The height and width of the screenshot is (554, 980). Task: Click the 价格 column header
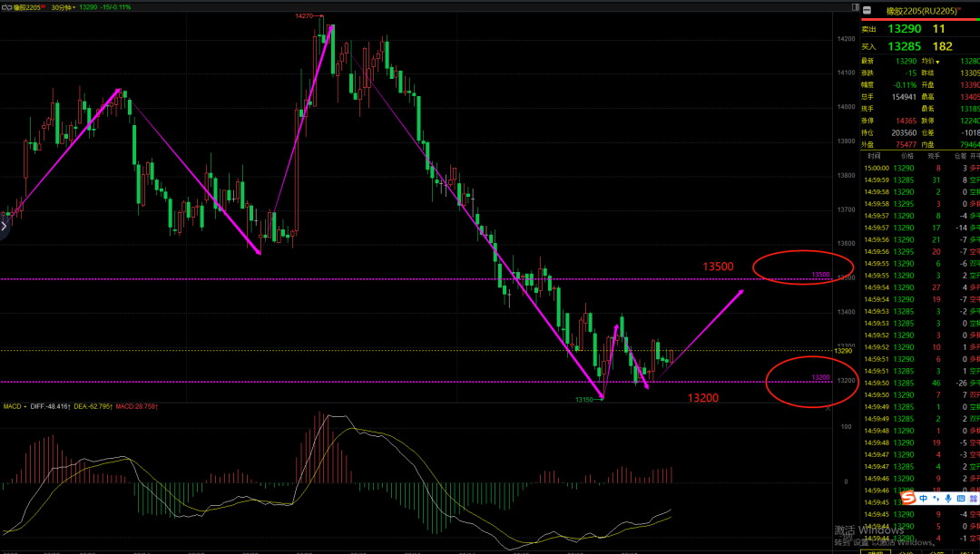click(906, 156)
